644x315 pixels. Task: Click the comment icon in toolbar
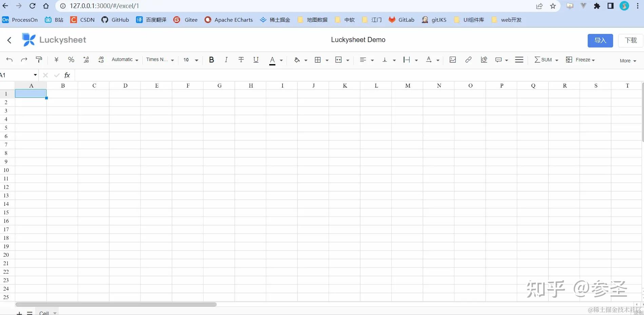[499, 60]
